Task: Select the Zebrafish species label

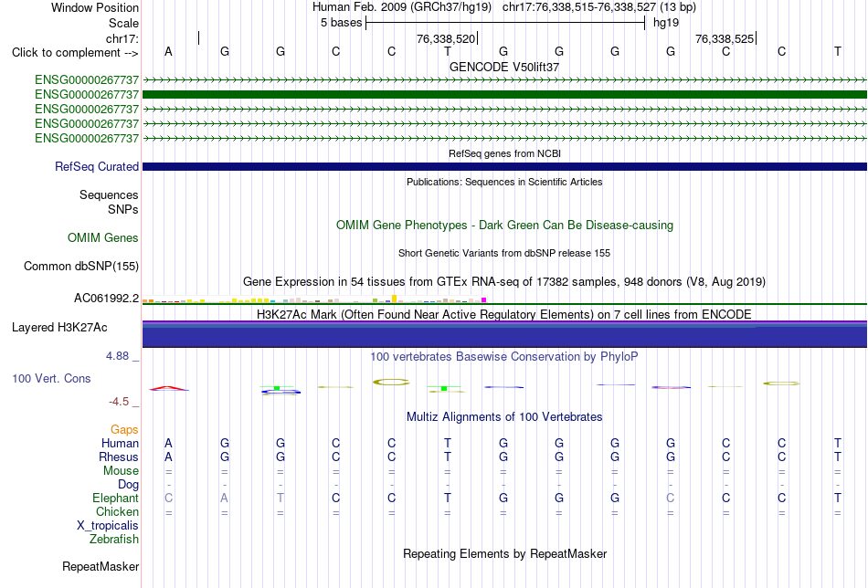Action: (x=114, y=539)
